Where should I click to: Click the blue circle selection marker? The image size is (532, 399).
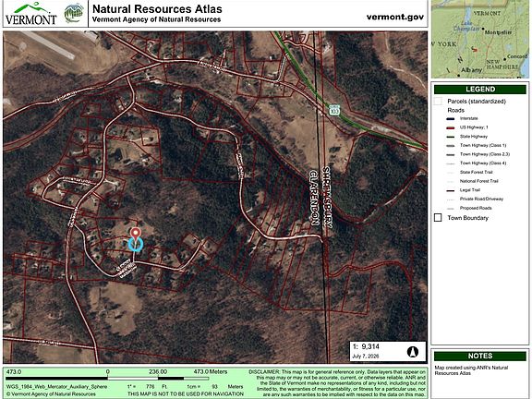pos(136,245)
